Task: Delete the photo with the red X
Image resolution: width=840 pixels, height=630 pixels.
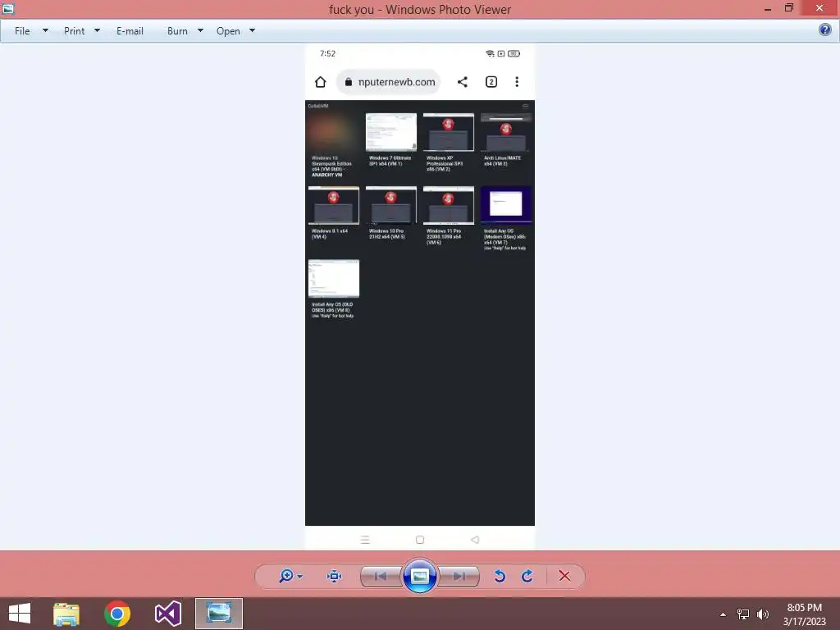Action: tap(564, 576)
